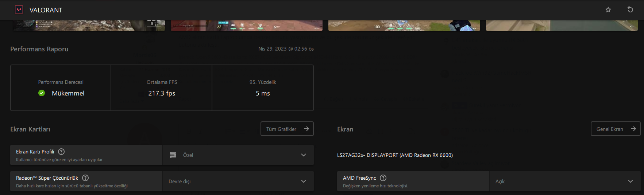The image size is (644, 195).
Task: Open the Tüm Grafikler settings button
Action: click(x=287, y=129)
